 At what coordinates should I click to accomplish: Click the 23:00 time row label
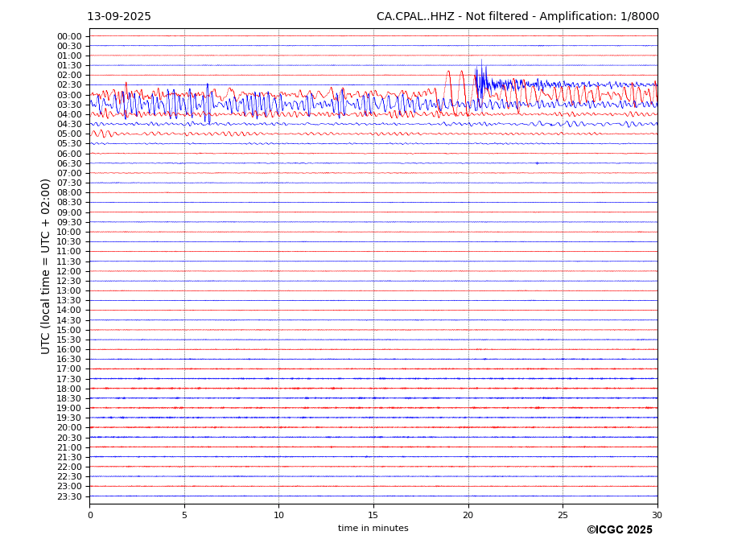coord(69,487)
